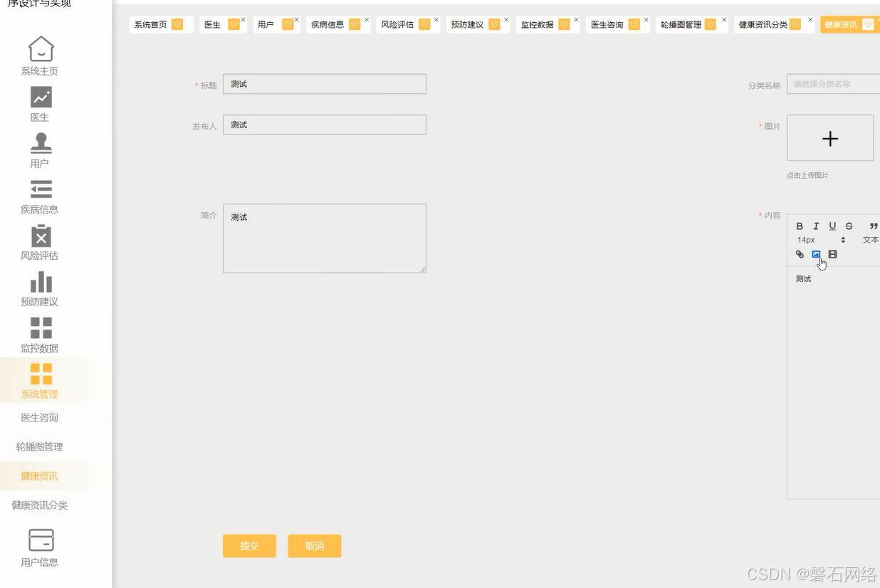
Task: Open 医生咨询 in sidebar submenu
Action: (x=40, y=418)
